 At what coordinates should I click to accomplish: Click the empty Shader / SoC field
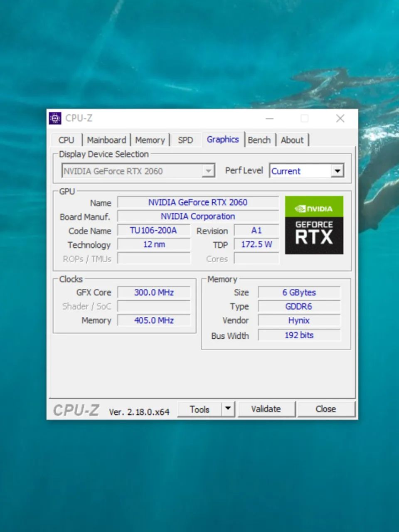tap(154, 307)
